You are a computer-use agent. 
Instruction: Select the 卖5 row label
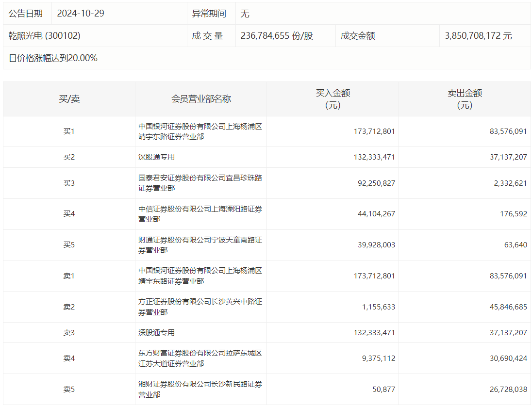[69, 390]
